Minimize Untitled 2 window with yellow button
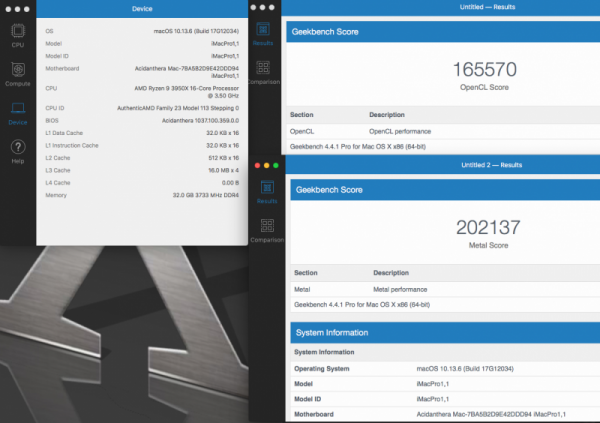 pyautogui.click(x=266, y=165)
